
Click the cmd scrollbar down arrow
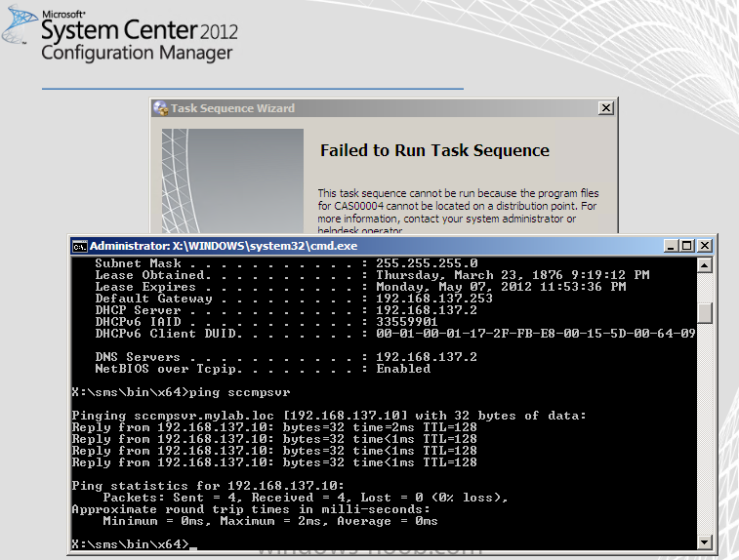pyautogui.click(x=704, y=542)
